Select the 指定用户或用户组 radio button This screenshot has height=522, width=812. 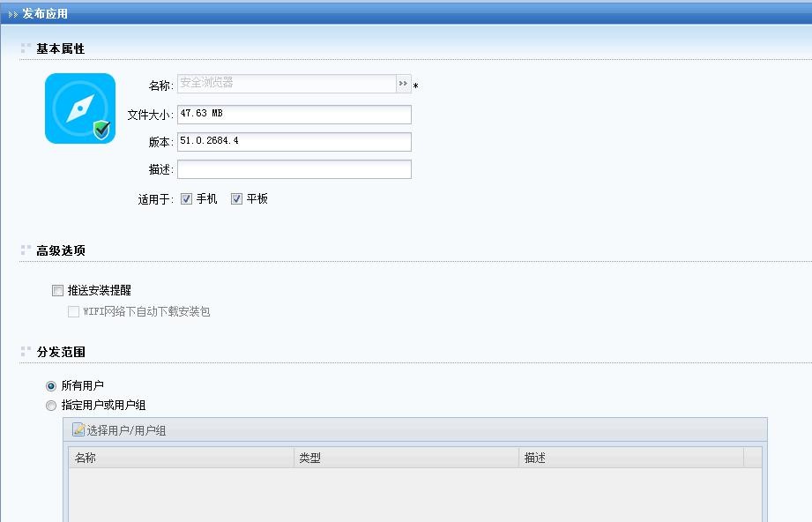tap(51, 406)
